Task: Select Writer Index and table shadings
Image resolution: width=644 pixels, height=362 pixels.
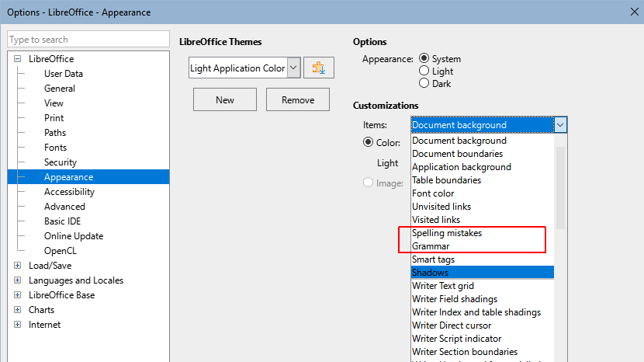Action: (483, 312)
